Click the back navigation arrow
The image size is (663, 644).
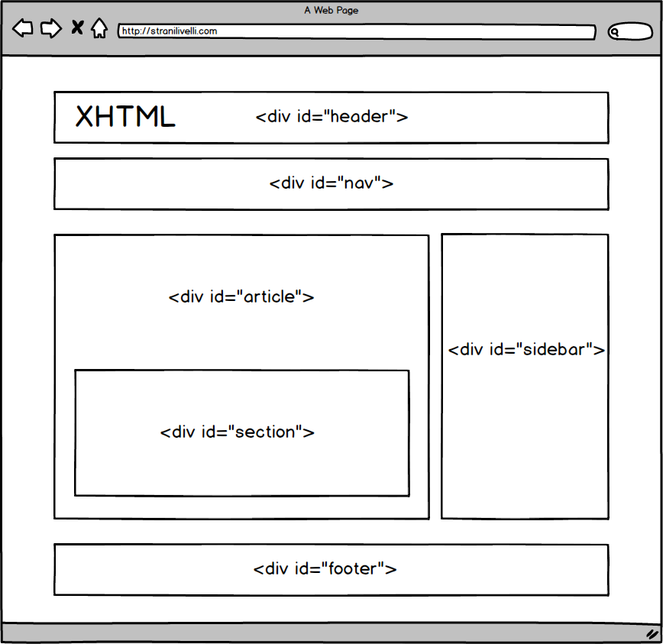pyautogui.click(x=22, y=28)
